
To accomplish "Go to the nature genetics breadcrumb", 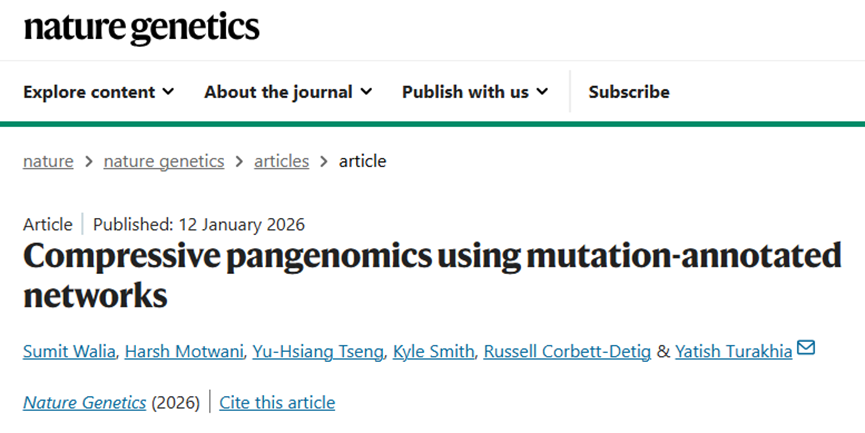I will [x=164, y=161].
